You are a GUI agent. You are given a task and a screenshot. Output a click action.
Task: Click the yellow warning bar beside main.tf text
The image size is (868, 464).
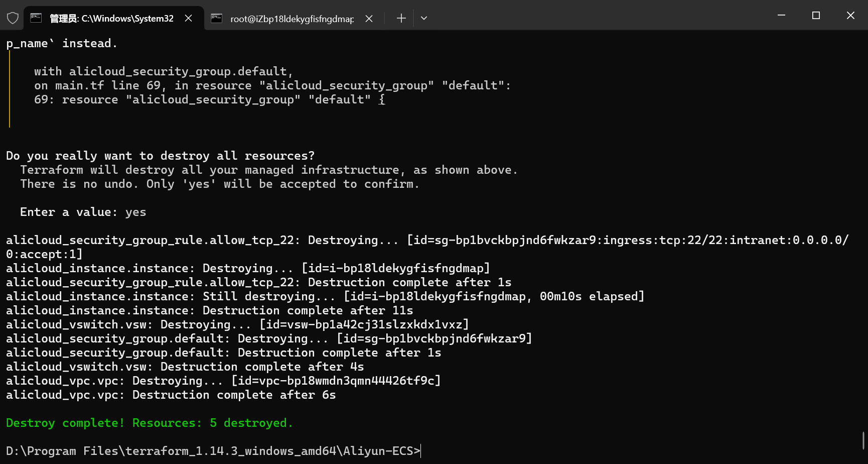10,88
